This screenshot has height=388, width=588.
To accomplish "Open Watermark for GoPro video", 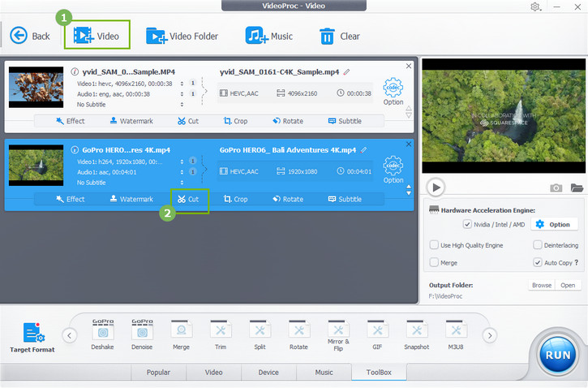I will pyautogui.click(x=131, y=199).
